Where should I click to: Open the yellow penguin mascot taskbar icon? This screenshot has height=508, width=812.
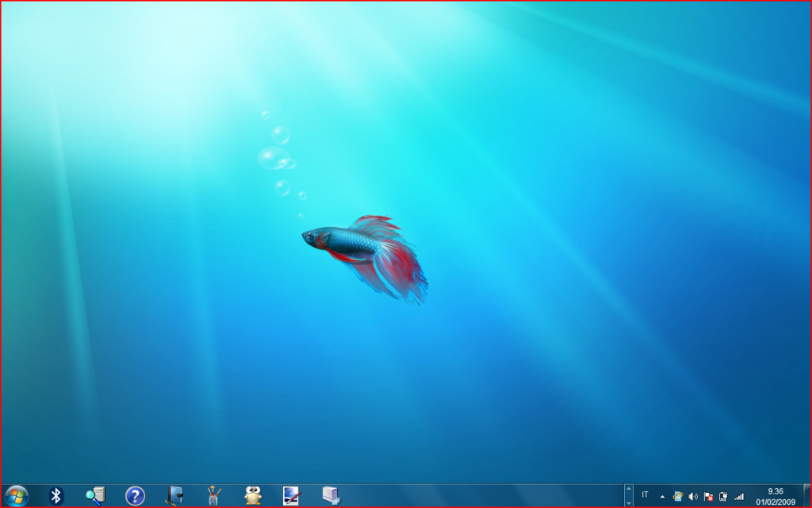pyautogui.click(x=253, y=496)
